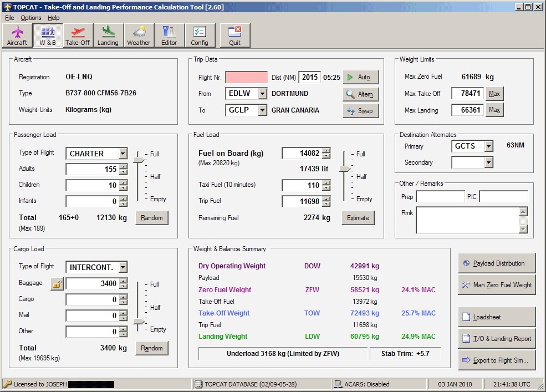Viewport: 546px width, 392px height.
Task: Switch to Take-Off performance page
Action: pos(78,36)
